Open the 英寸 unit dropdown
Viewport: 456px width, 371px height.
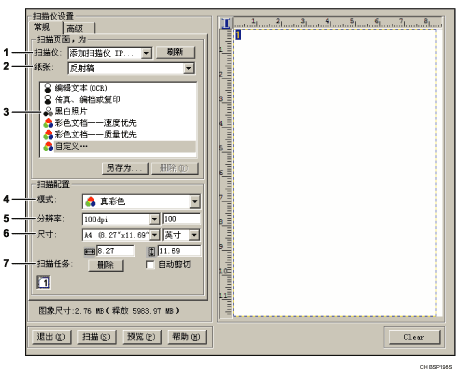click(x=194, y=235)
